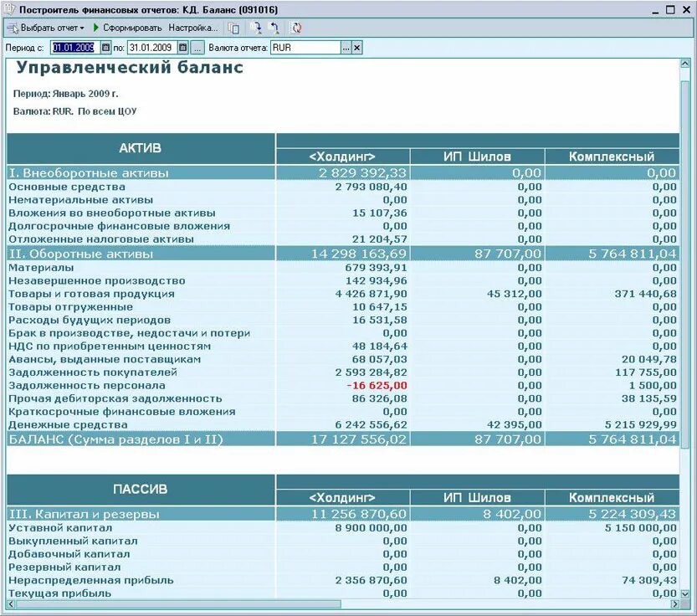Screen dimensions: 697x616
Task: Select БАЛАНС (Сумма разделов I и II) row
Action: click(x=343, y=440)
